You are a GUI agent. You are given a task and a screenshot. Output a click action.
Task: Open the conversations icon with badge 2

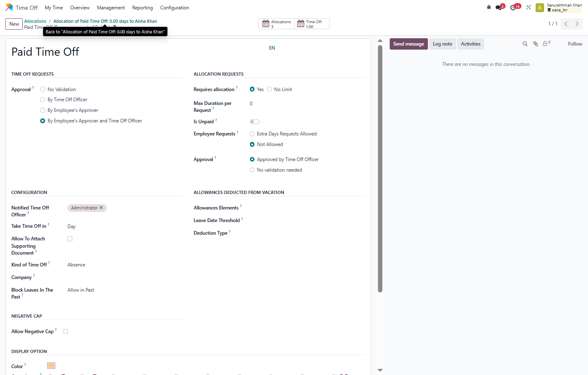pyautogui.click(x=499, y=7)
